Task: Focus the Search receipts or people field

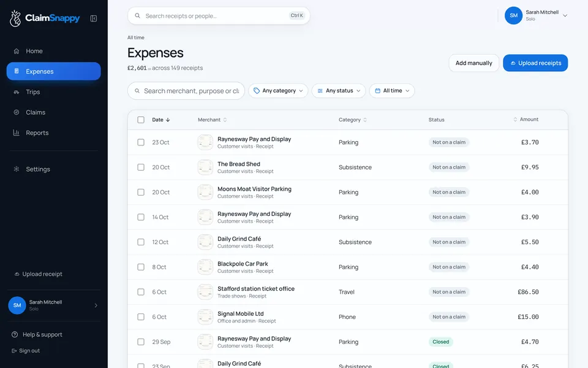Action: 219,16
